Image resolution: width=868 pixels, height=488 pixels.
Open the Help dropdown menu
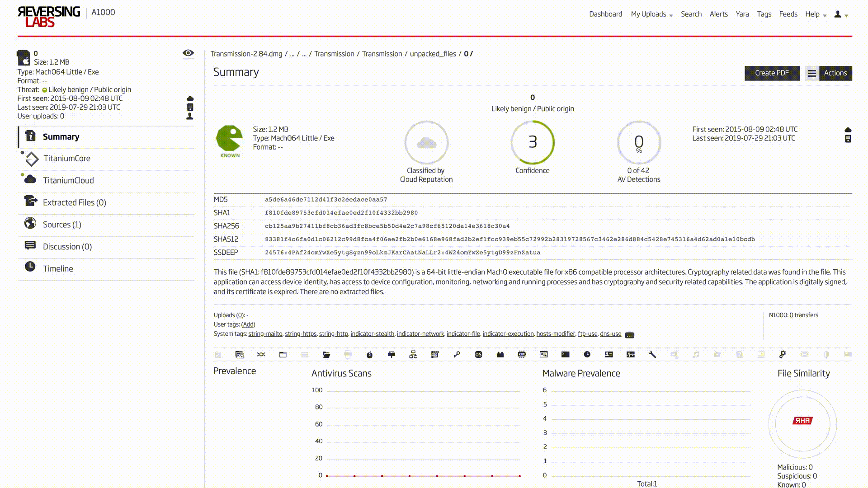point(816,14)
